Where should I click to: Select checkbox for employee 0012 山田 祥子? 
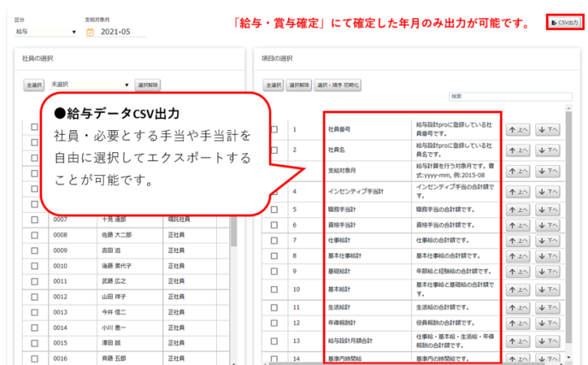pos(34,296)
